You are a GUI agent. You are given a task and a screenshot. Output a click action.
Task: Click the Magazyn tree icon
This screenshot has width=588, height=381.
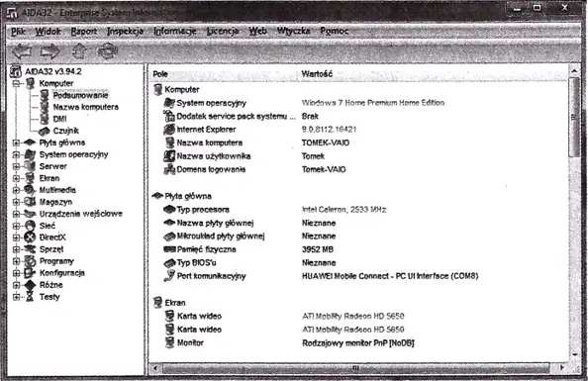click(30, 202)
